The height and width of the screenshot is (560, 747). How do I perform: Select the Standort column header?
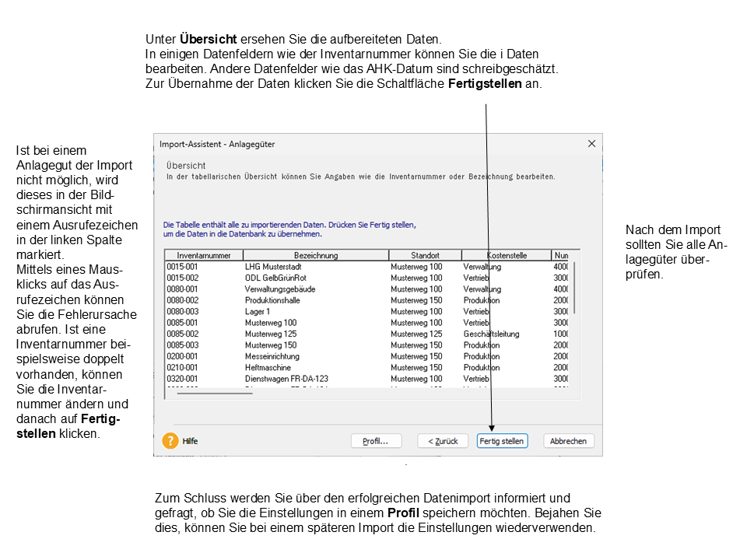pyautogui.click(x=425, y=255)
